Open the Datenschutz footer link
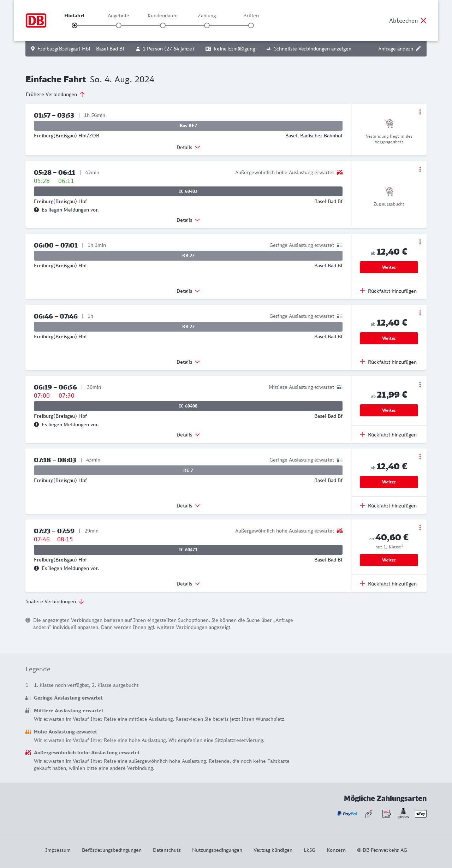 [x=167, y=850]
